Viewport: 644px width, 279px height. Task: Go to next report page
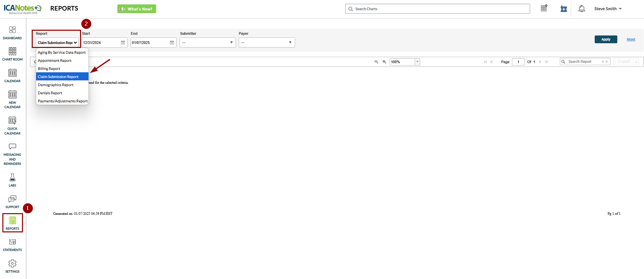tap(540, 62)
